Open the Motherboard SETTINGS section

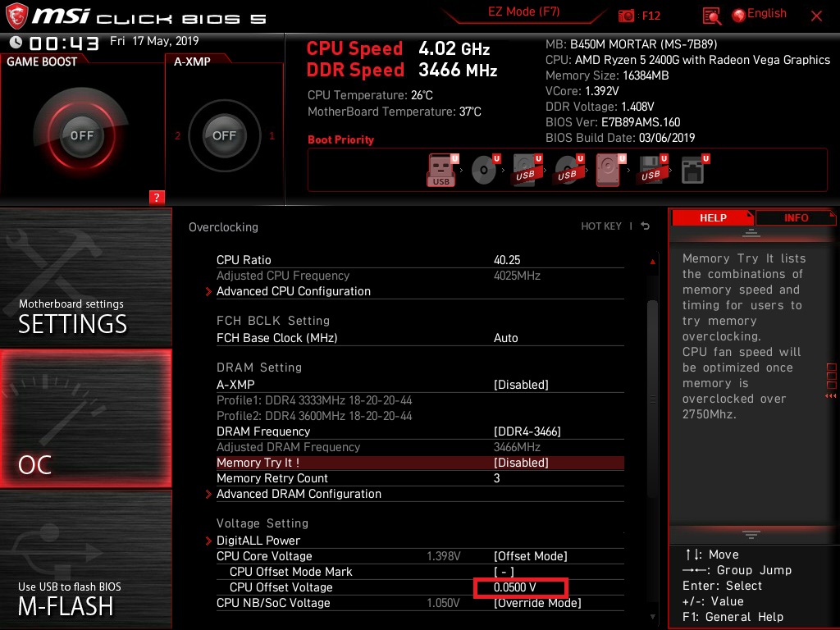click(85, 277)
